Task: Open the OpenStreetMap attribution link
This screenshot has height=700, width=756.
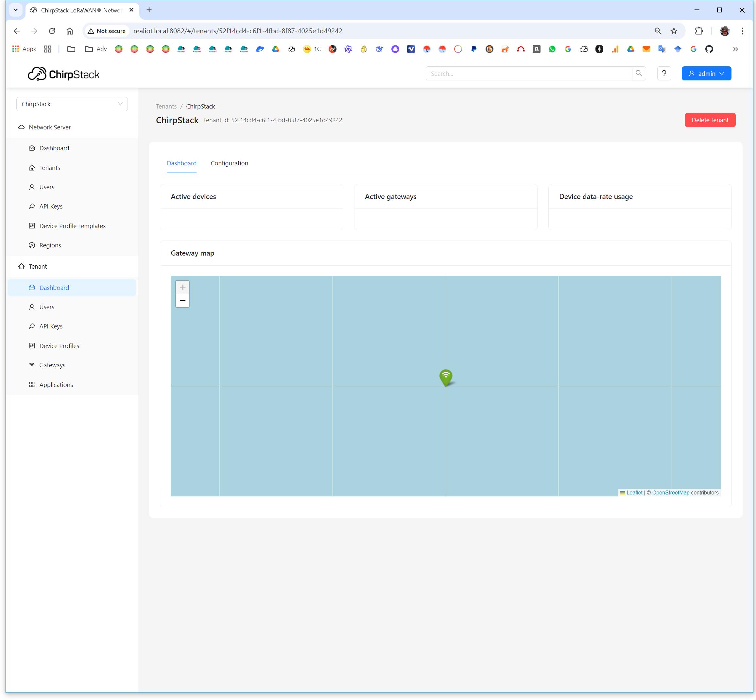Action: point(670,492)
